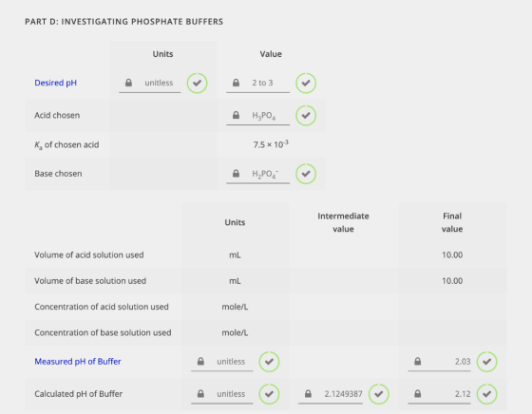Click checkmark next to Measured pH units field
This screenshot has width=532, height=414.
point(269,362)
